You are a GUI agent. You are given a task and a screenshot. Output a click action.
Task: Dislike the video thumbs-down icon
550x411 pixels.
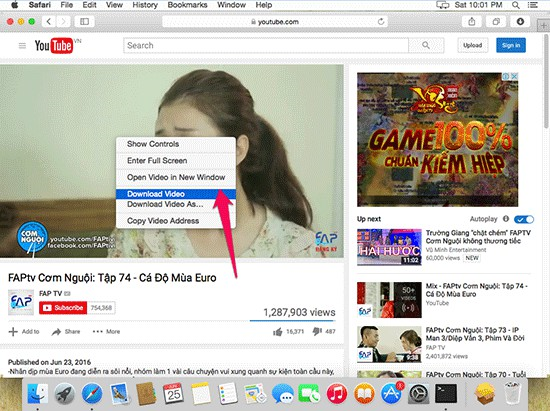click(317, 331)
